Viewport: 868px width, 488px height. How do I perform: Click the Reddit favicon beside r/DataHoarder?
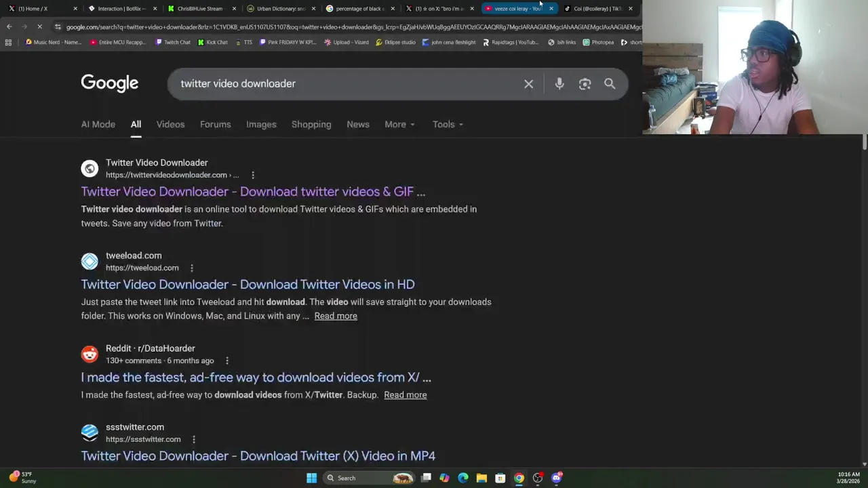point(90,354)
